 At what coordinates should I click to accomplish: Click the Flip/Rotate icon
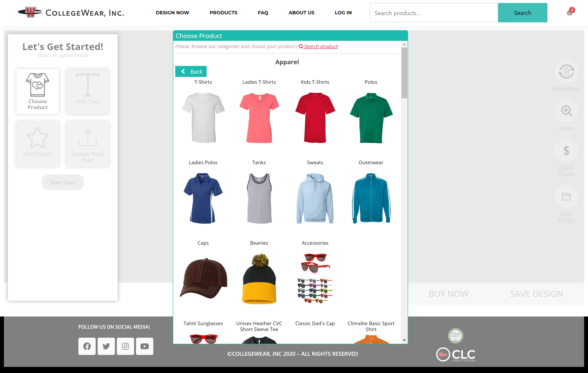tap(566, 72)
